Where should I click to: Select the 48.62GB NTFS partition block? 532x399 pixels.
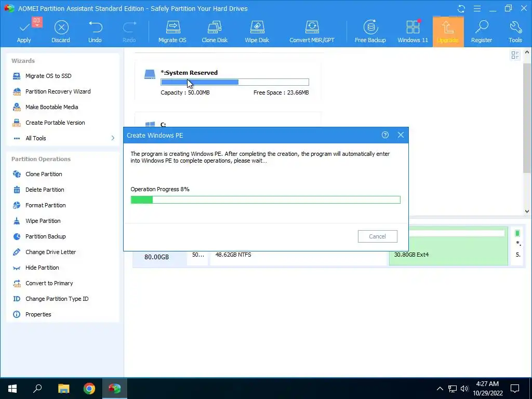pos(299,258)
